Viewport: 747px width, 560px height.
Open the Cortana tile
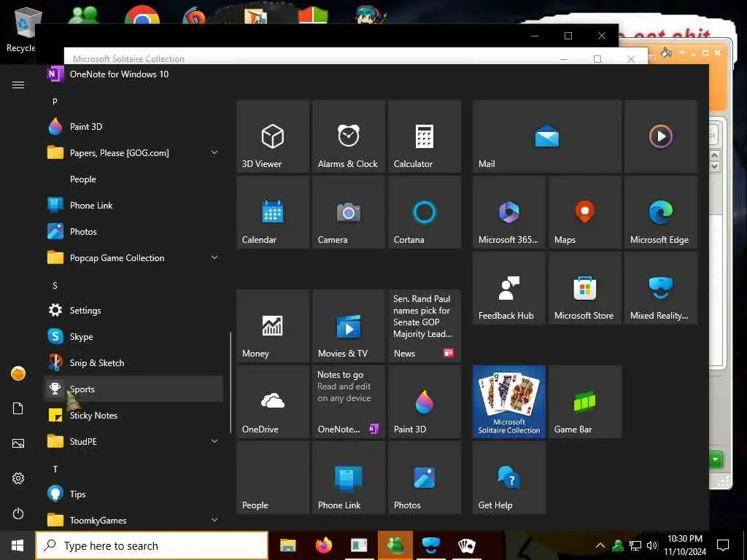tap(424, 212)
